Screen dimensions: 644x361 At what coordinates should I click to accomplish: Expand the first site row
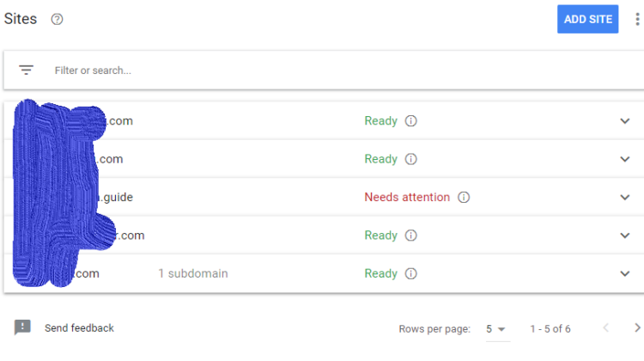[624, 121]
